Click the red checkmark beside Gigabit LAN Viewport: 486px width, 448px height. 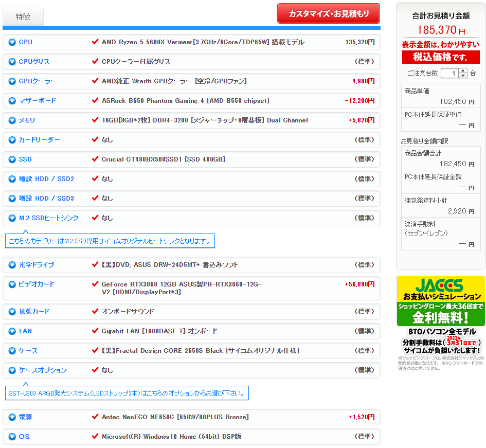(x=95, y=331)
